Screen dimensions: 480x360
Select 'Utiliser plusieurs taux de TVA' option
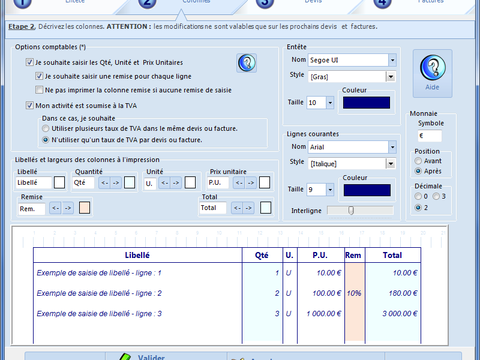[46, 128]
